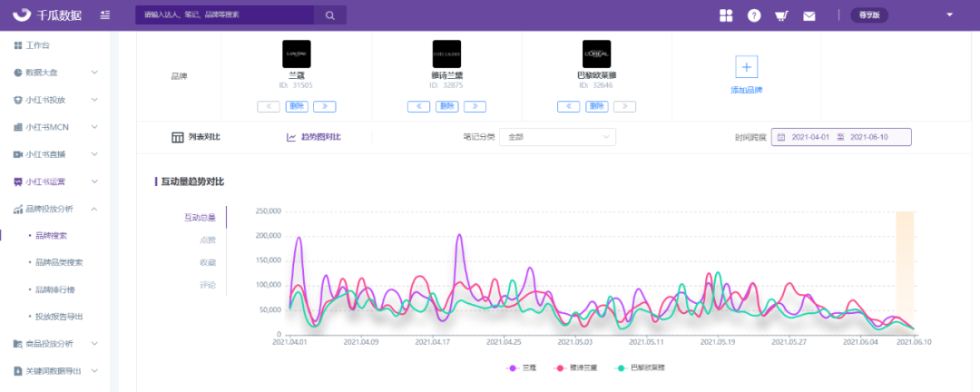Open the account dropdown arrow in header
This screenshot has height=392, width=980.
click(949, 15)
